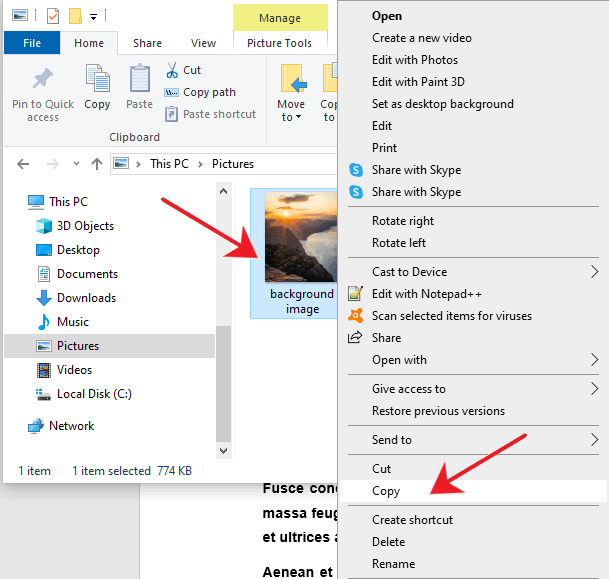Click the navigation pane scroll down arrow
Viewport: 609px width, 579px height.
(x=223, y=450)
